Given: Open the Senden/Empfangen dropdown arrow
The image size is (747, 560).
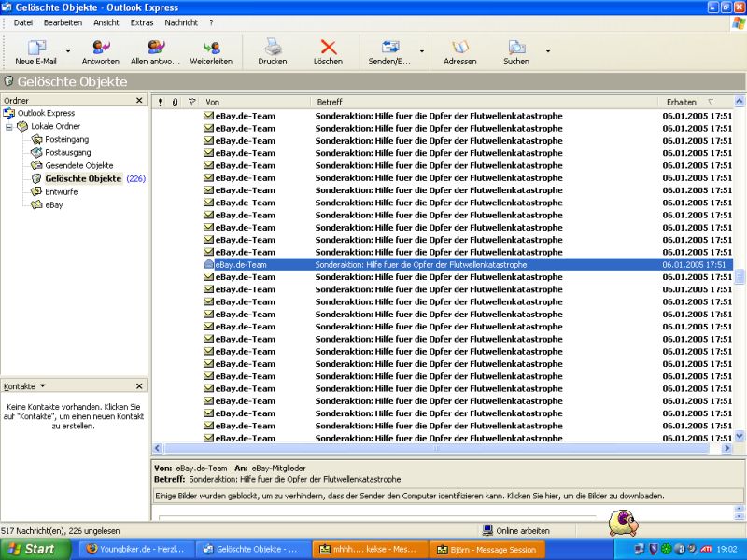Looking at the screenshot, I should 422,51.
